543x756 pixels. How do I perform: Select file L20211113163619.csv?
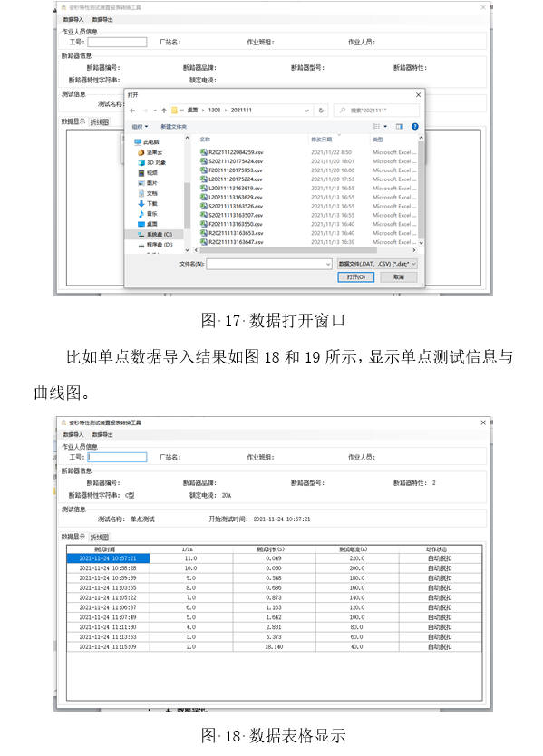[232, 189]
